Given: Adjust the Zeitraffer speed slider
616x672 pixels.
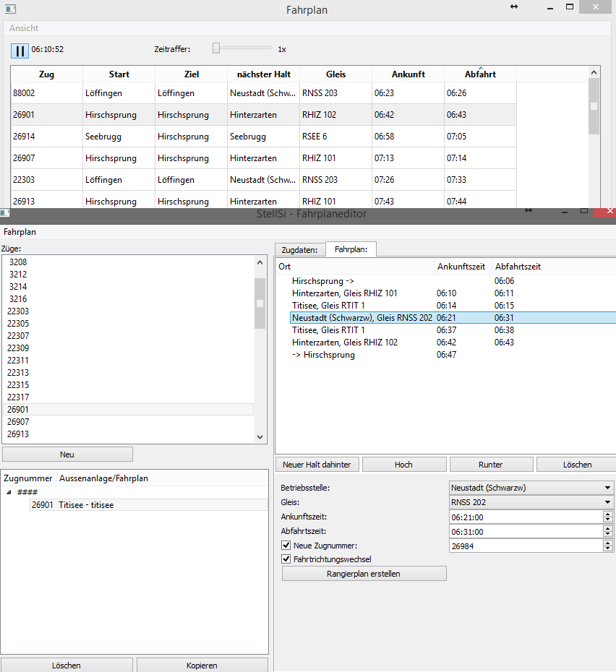Looking at the screenshot, I should point(216,48).
